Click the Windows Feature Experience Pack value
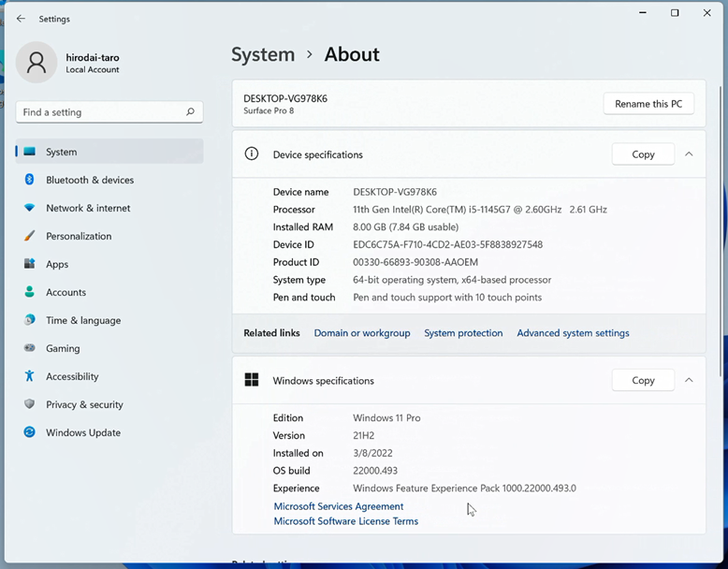 pos(464,489)
